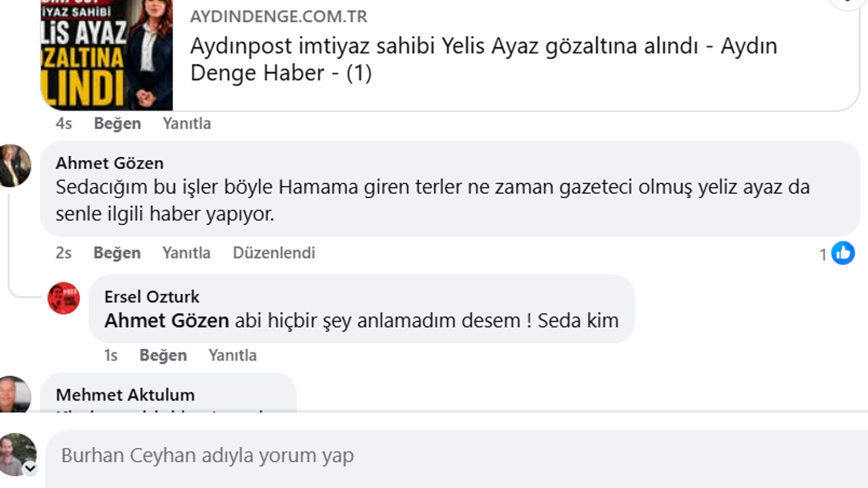
Task: Like Ersel Ozturk's reply with Beğen
Action: 163,355
